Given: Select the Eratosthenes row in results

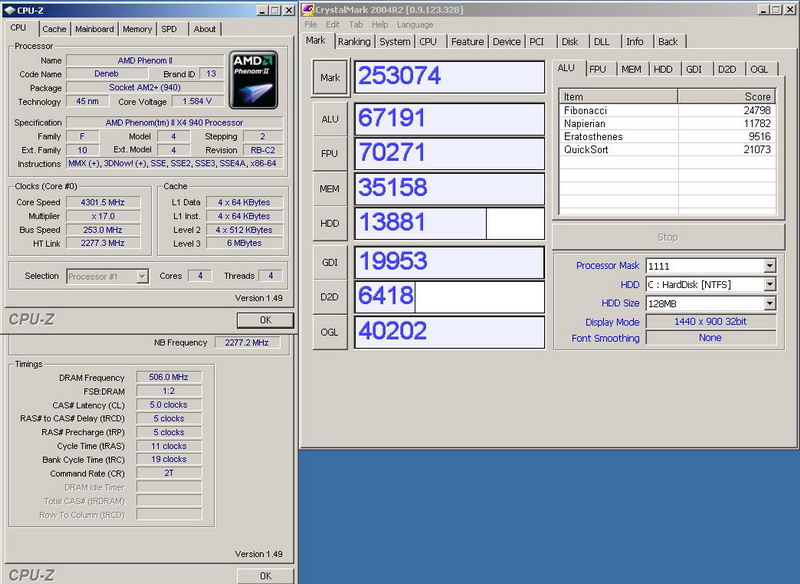Looking at the screenshot, I should 667,137.
